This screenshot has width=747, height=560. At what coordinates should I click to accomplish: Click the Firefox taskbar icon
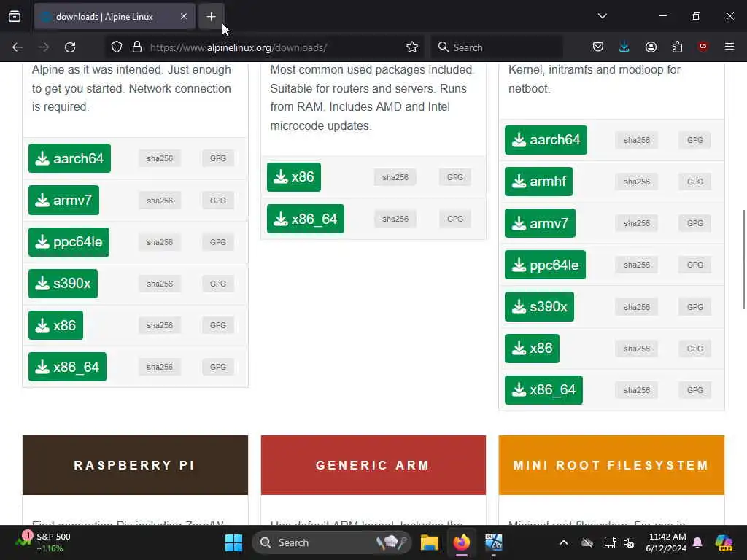461,542
